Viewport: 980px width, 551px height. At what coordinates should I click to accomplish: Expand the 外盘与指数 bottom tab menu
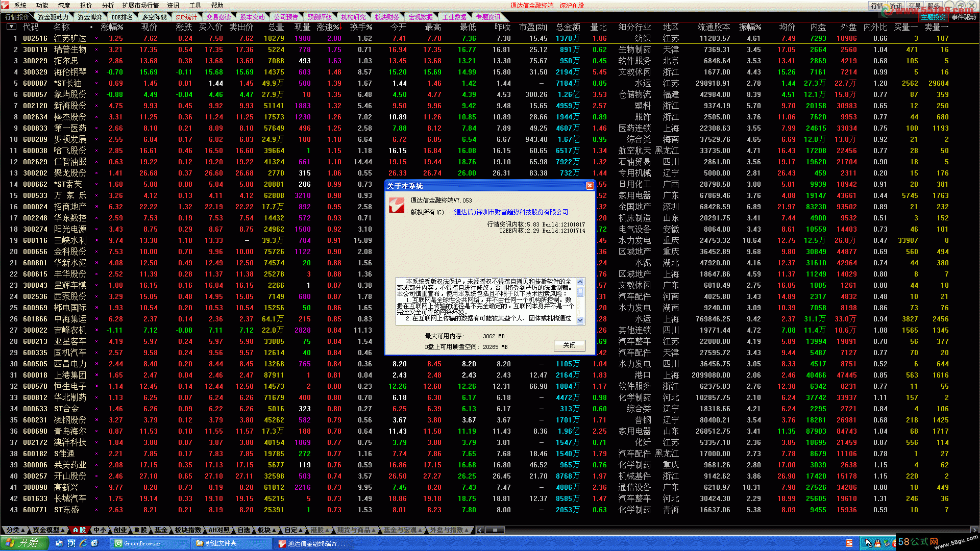click(x=450, y=530)
